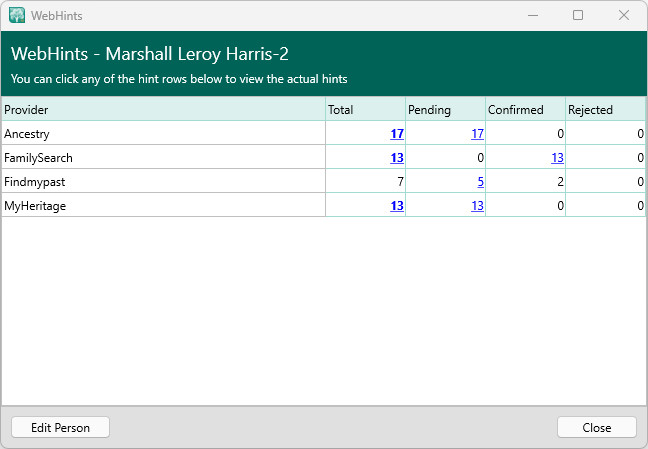This screenshot has height=449, width=648.
Task: Open Findmypast pending hints link 5
Action: (x=481, y=182)
